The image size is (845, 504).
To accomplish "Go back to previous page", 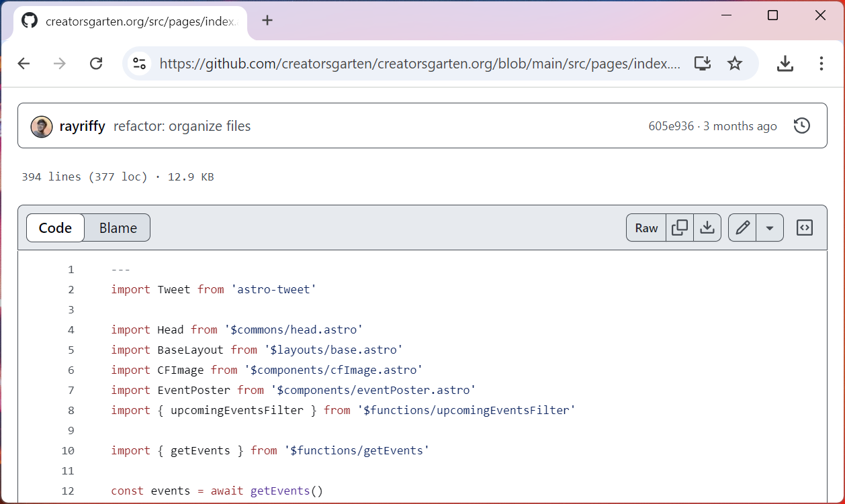I will coord(24,63).
